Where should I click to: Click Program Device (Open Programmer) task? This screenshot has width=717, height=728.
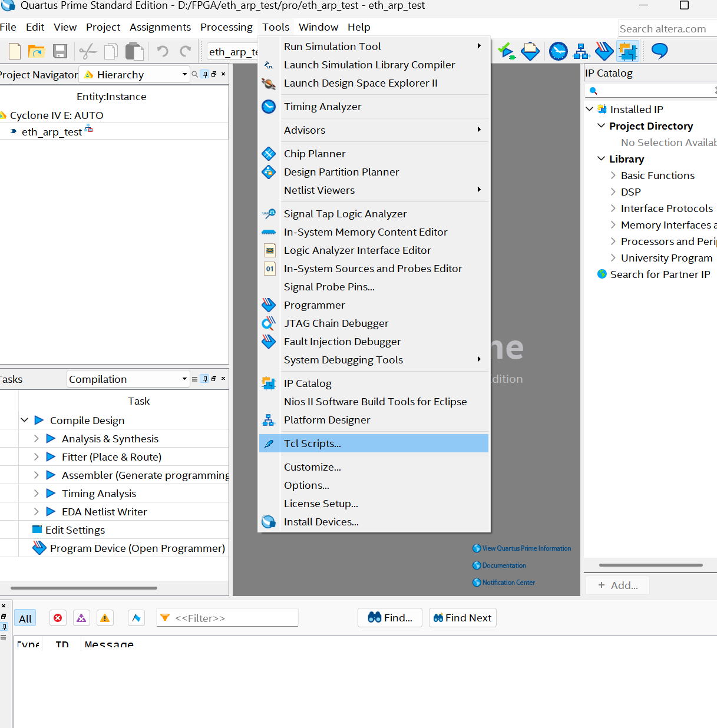[x=137, y=548]
